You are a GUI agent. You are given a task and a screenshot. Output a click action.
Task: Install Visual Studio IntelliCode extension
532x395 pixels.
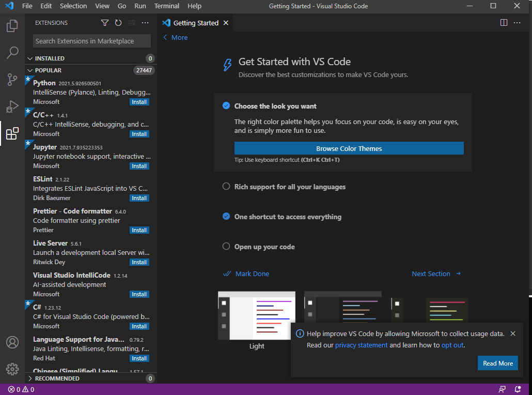[x=139, y=294]
